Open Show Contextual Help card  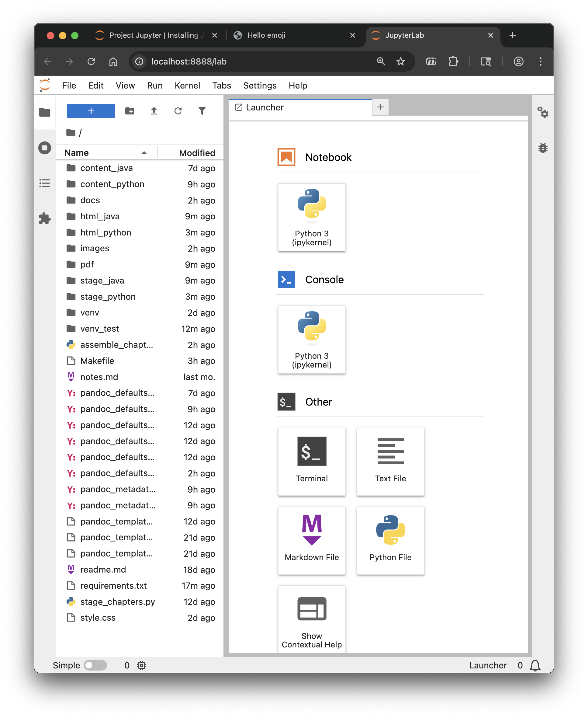(x=312, y=619)
